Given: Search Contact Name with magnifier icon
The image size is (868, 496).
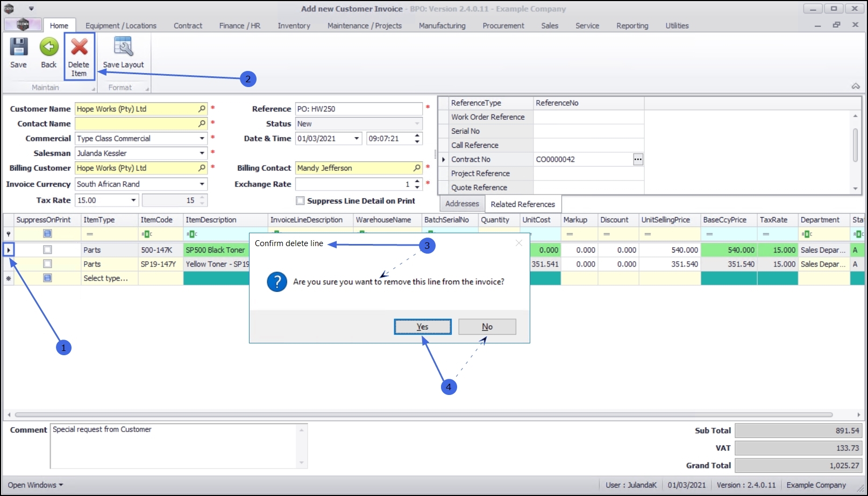Looking at the screenshot, I should tap(202, 124).
